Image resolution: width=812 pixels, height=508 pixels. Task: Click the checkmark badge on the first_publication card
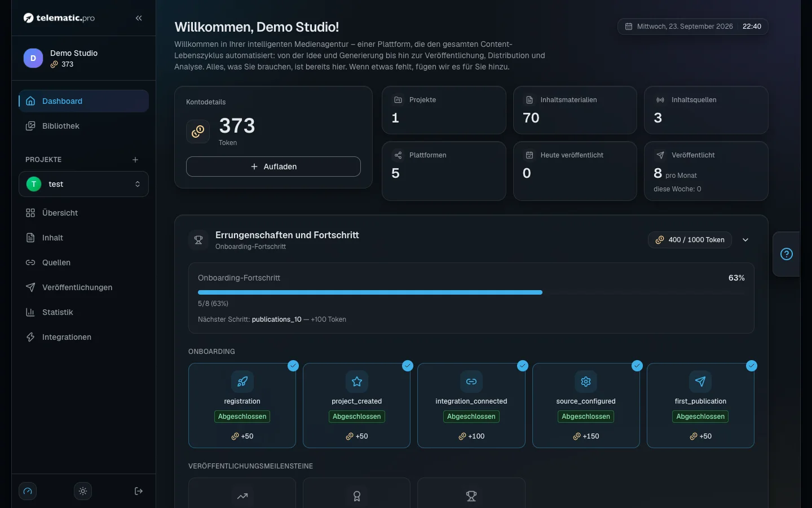pos(752,366)
